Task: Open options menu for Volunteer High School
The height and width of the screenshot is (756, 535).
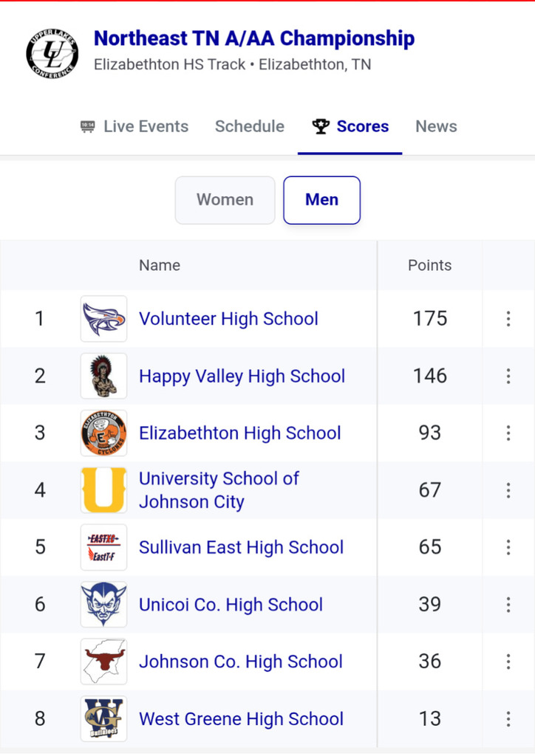Action: 508,319
